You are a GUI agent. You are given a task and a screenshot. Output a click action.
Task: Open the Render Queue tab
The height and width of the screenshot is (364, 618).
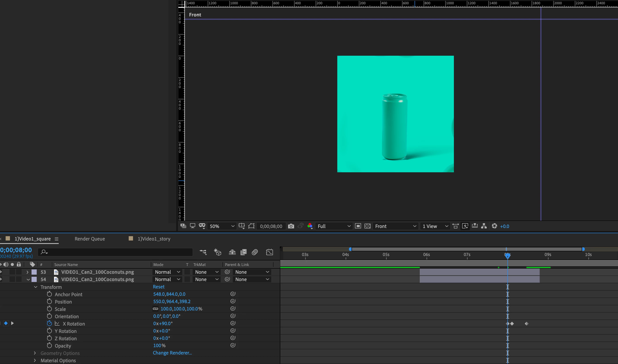tap(90, 239)
